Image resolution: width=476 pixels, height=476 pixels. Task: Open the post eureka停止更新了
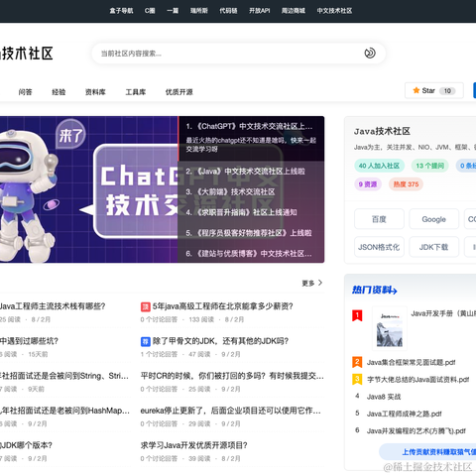[x=231, y=411]
